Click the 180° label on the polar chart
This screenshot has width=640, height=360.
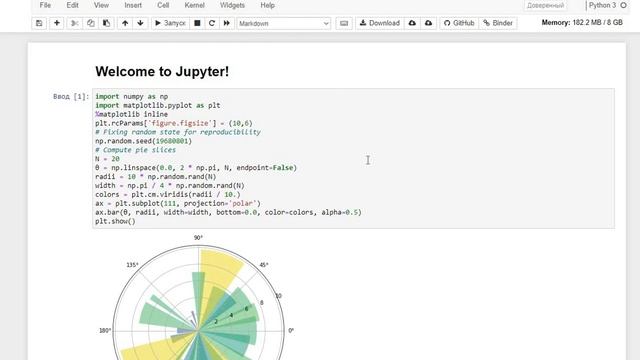tap(104, 331)
